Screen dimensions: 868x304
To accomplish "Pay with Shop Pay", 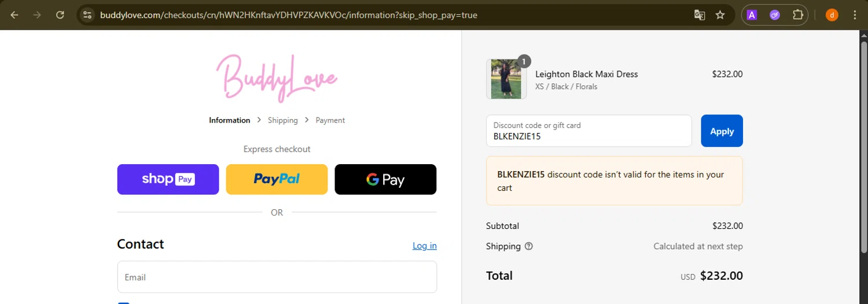I will click(x=168, y=179).
